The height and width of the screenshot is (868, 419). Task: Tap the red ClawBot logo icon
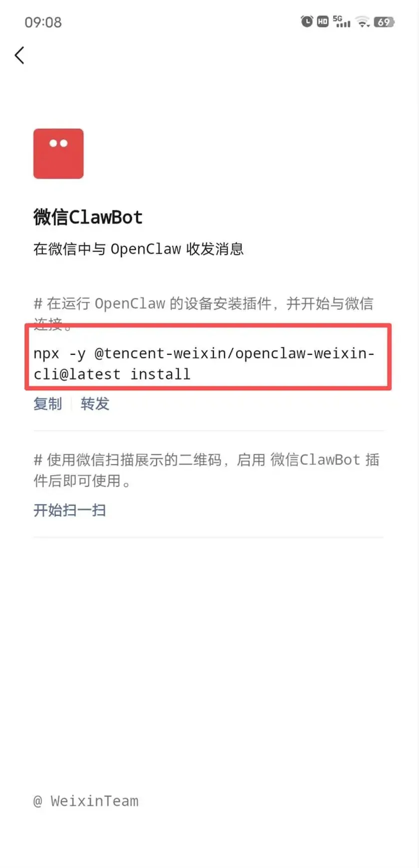tap(58, 154)
